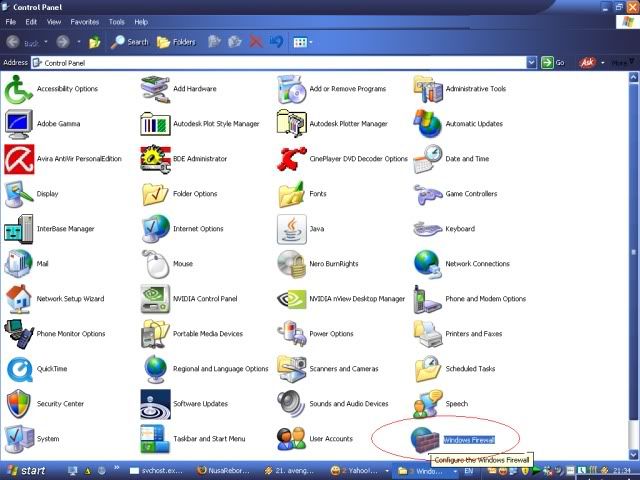Launch Network Setup Wizard icon

[18, 299]
